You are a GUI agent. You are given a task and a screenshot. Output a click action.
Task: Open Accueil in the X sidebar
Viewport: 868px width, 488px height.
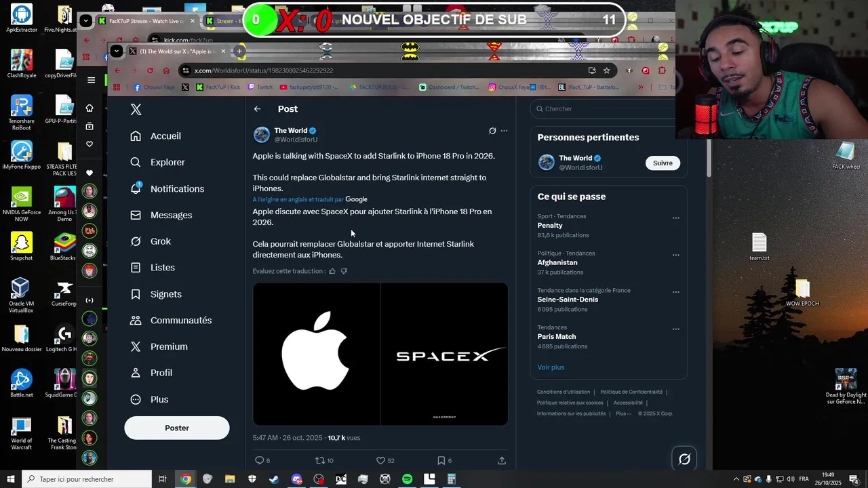click(155, 136)
